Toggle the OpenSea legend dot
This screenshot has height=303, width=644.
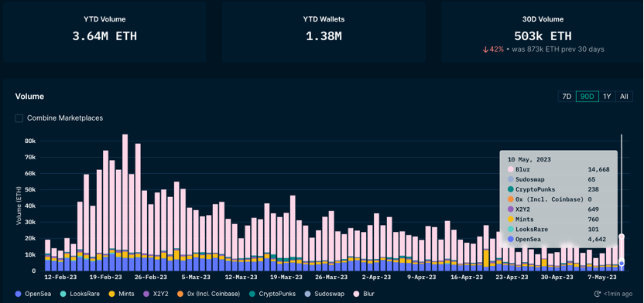[18, 294]
